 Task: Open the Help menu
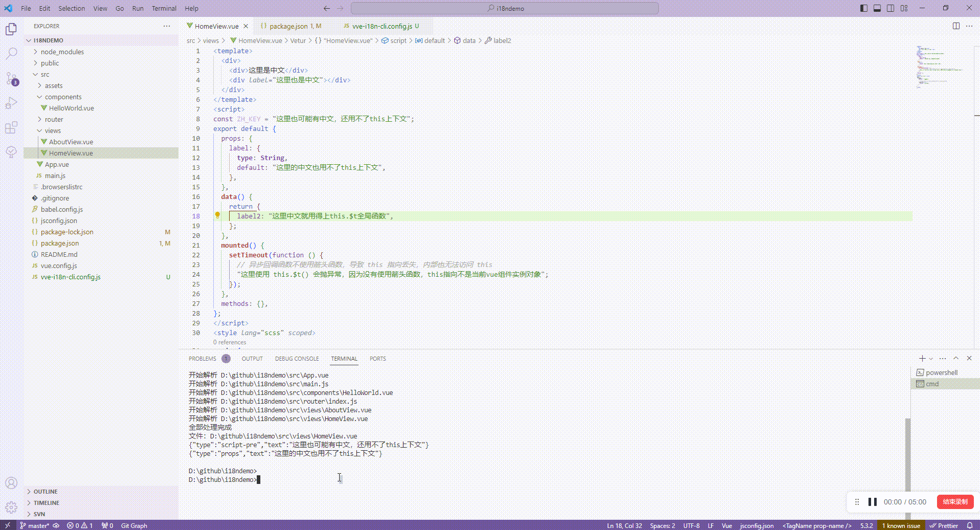191,8
